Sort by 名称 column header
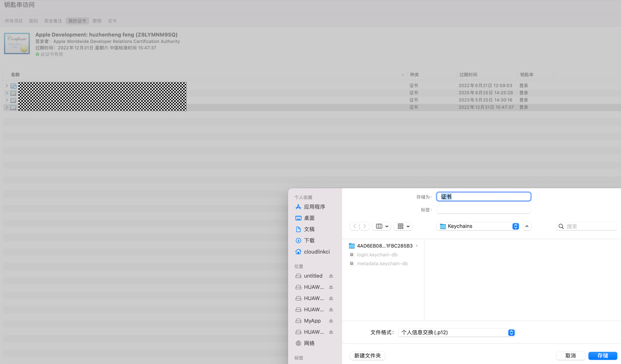 point(15,75)
